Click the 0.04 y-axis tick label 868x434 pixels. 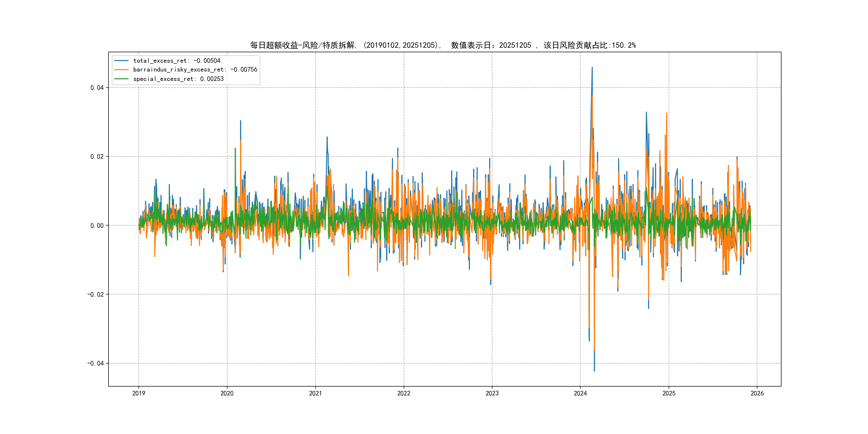97,88
